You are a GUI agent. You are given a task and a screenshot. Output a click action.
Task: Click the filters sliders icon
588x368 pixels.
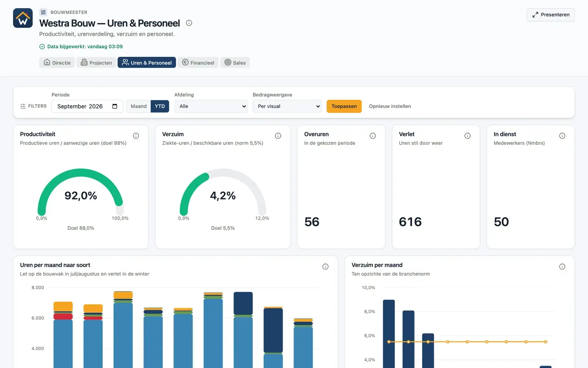23,106
